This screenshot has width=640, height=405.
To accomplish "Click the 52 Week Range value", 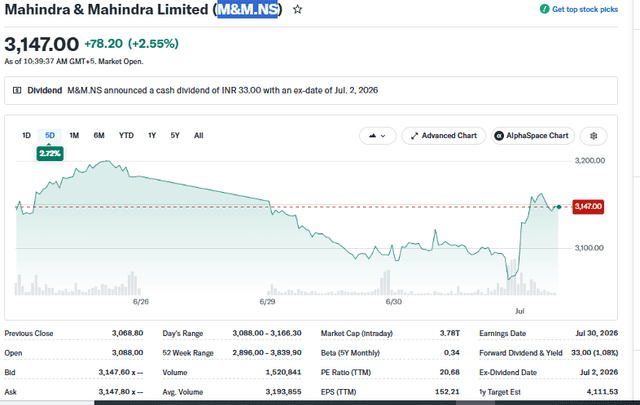I will pyautogui.click(x=267, y=353).
